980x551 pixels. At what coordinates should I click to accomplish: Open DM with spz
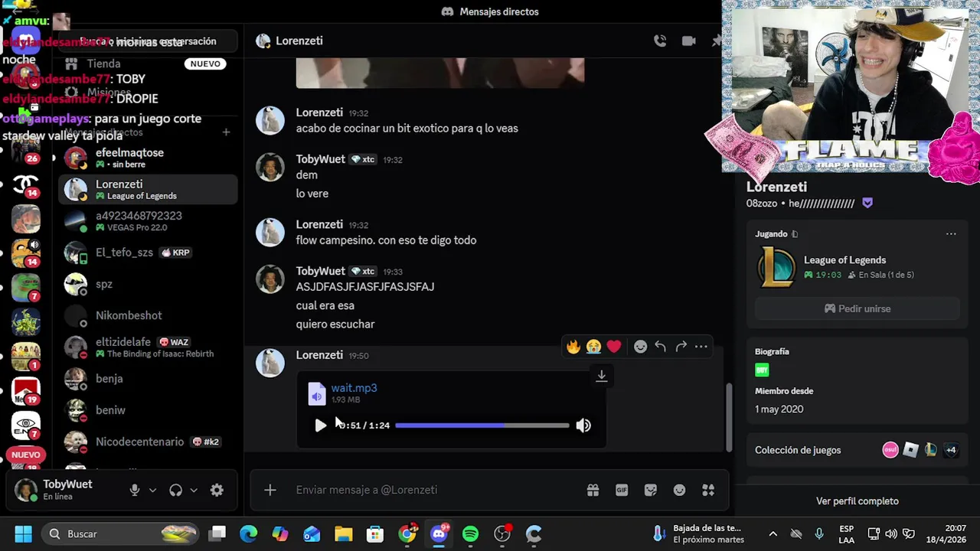[148, 284]
